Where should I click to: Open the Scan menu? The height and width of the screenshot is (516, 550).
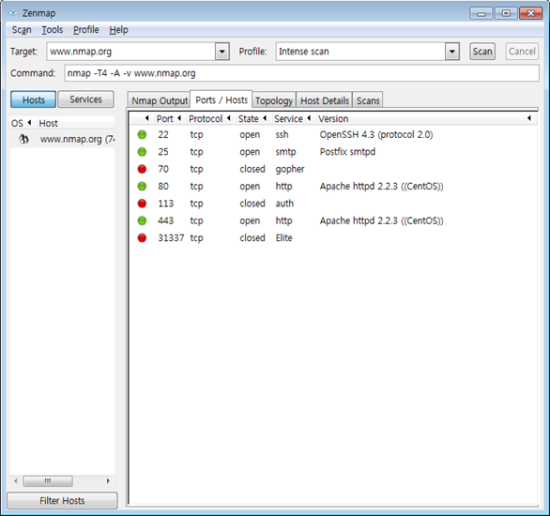(21, 30)
